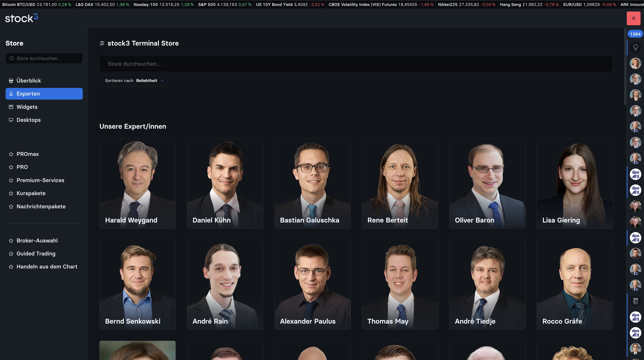
Task: Click Nasdaq-100 ticker entry
Action: (x=164, y=4)
